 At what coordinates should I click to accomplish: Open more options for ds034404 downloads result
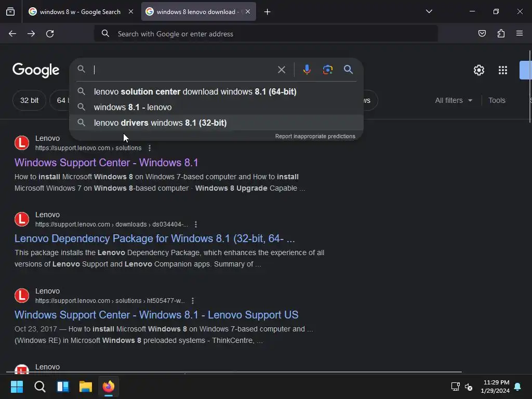tap(196, 224)
